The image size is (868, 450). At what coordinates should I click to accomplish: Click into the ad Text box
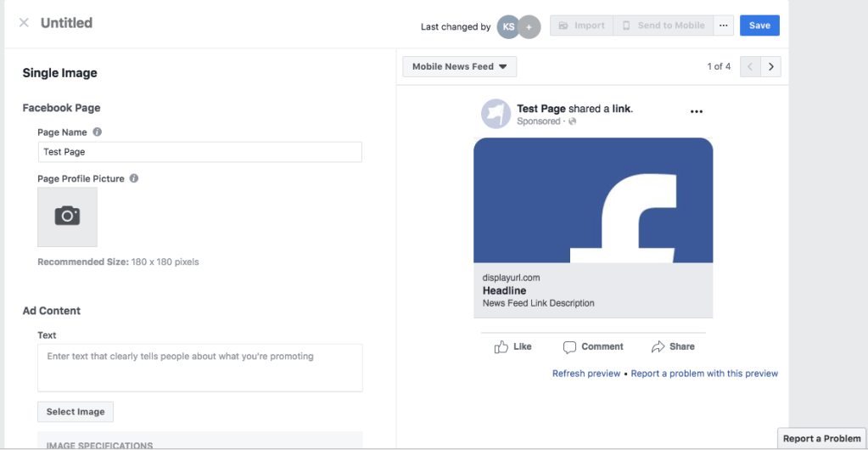tap(200, 368)
